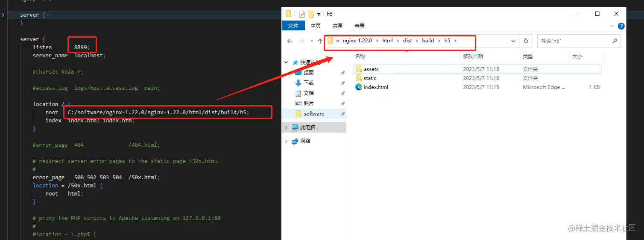Click h5 in the address breadcrumb
644x240 pixels.
[447, 41]
